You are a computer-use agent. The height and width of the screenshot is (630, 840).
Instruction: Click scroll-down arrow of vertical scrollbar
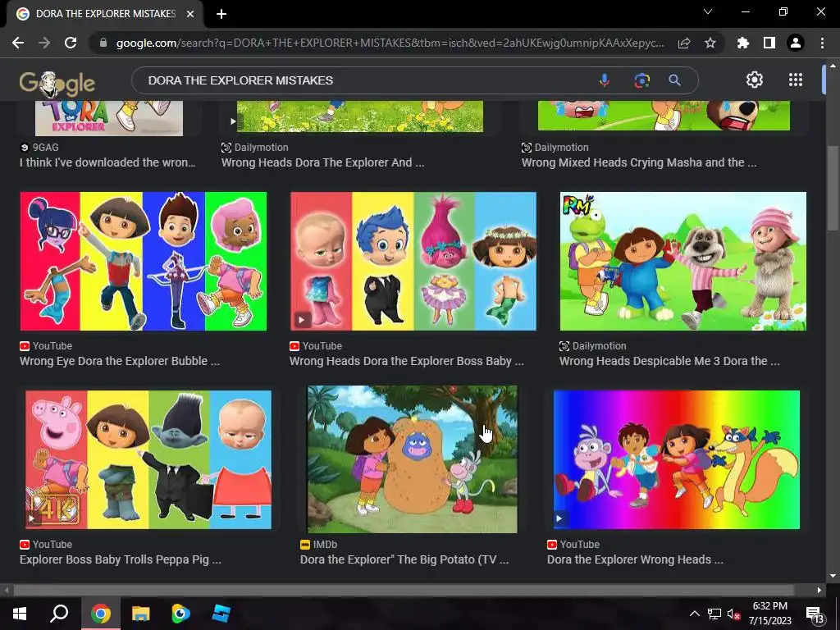click(833, 576)
